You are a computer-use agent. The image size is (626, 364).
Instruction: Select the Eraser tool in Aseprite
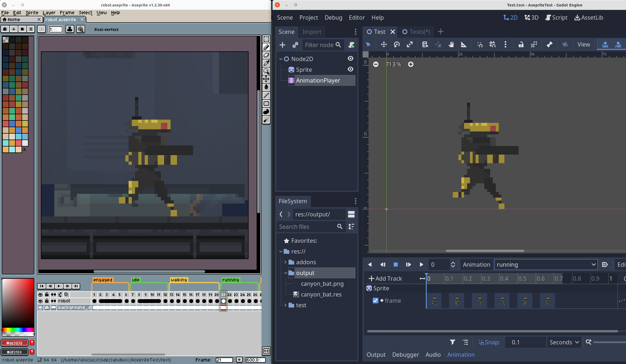(266, 55)
